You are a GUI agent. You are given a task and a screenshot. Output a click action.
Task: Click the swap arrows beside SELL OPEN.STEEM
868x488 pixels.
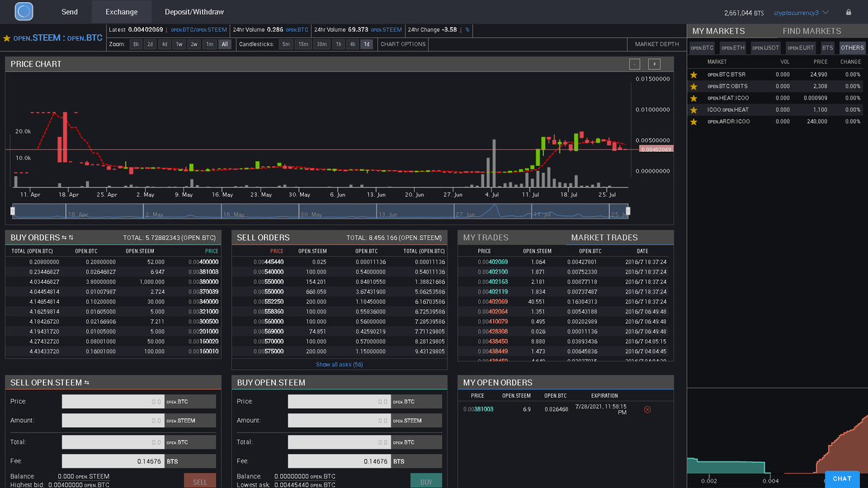coord(87,383)
